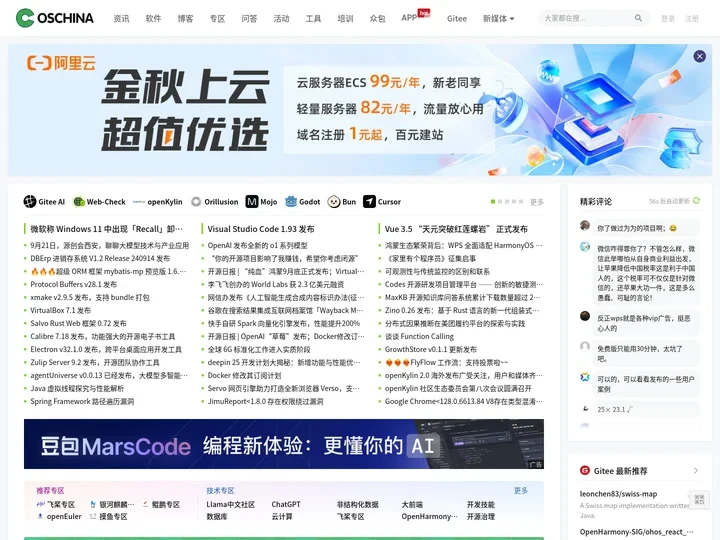Open 'Visual Studio Code 1.93 发布' headline
The height and width of the screenshot is (540, 720).
261,229
